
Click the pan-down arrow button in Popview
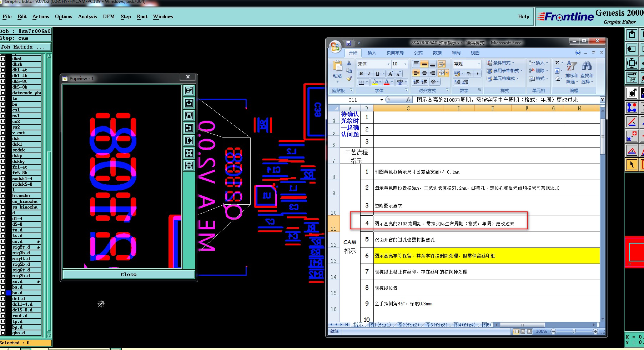(x=189, y=116)
